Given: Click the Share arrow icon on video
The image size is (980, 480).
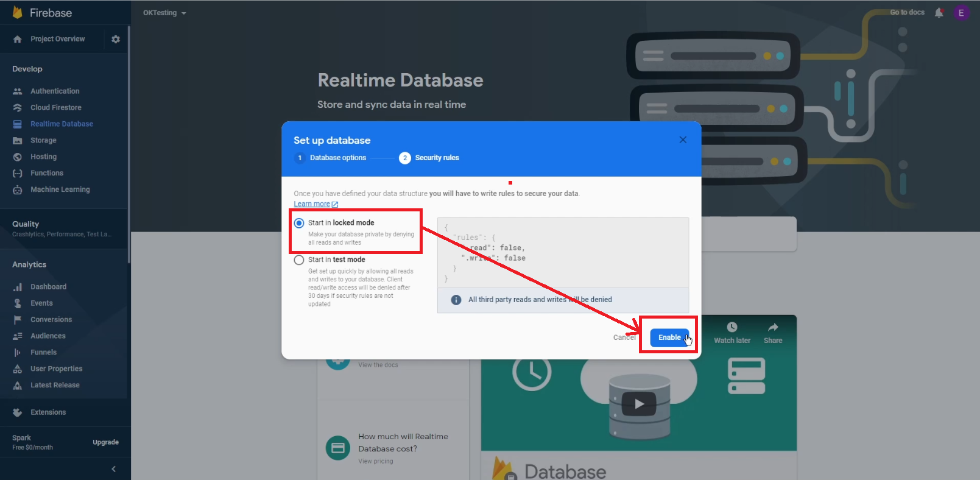Looking at the screenshot, I should tap(773, 328).
